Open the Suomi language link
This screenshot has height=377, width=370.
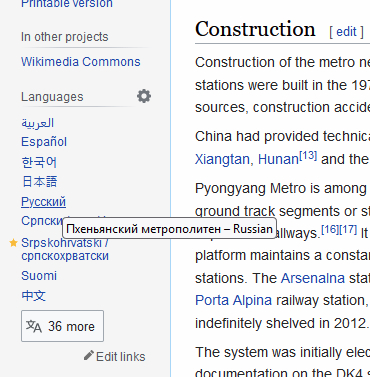click(x=39, y=276)
